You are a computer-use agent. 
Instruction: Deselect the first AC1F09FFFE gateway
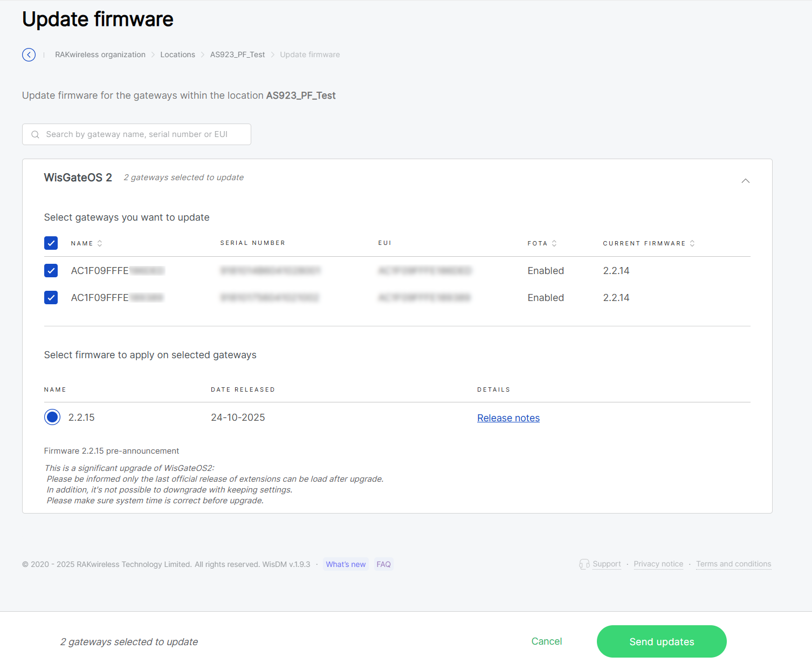[51, 270]
